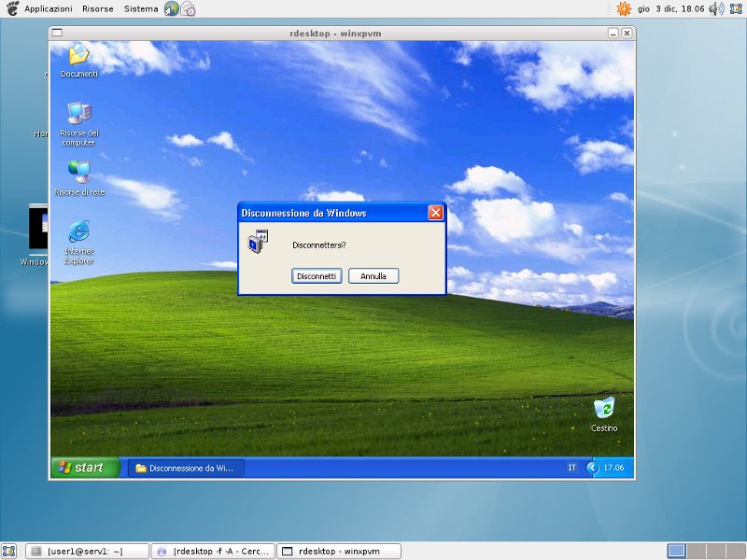Expand hidden tray icons arrow in XP taskbar
The image size is (747, 560).
coord(592,468)
